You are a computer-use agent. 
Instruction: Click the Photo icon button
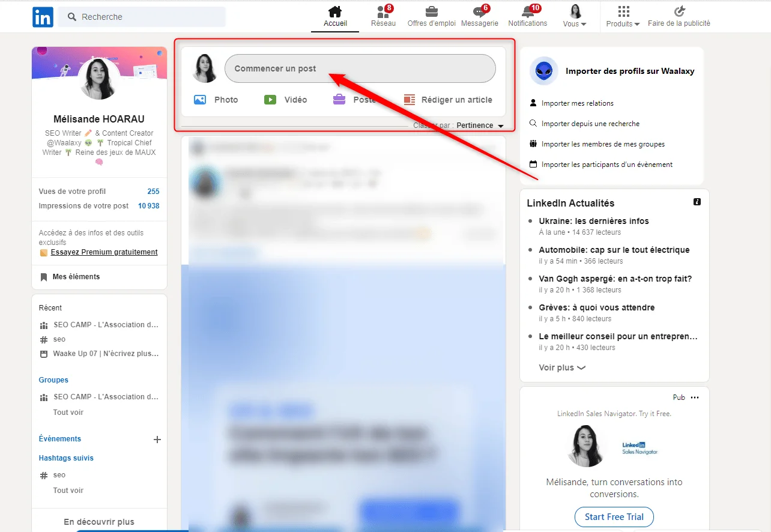(x=216, y=100)
